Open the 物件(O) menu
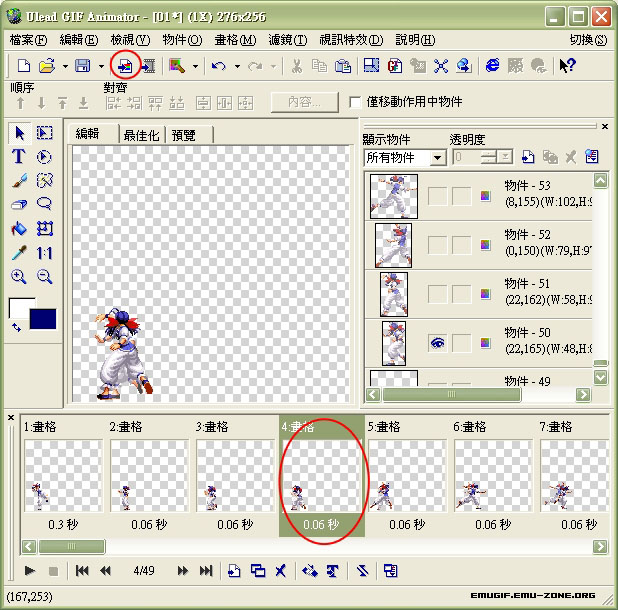The height and width of the screenshot is (610, 618). (182, 40)
